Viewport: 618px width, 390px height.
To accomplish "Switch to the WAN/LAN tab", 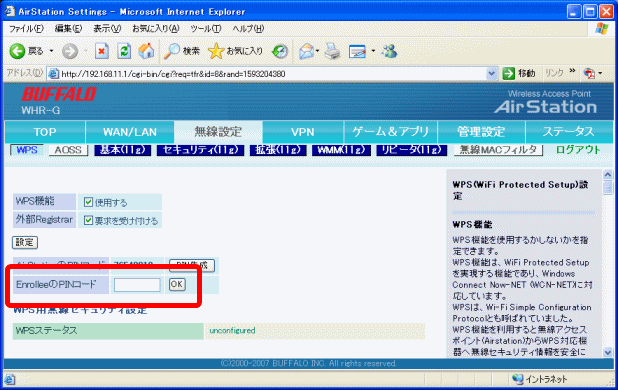I will [x=130, y=132].
